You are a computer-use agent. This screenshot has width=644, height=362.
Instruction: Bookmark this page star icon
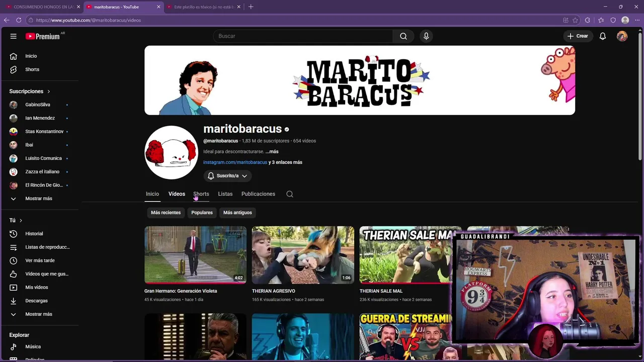tap(575, 20)
